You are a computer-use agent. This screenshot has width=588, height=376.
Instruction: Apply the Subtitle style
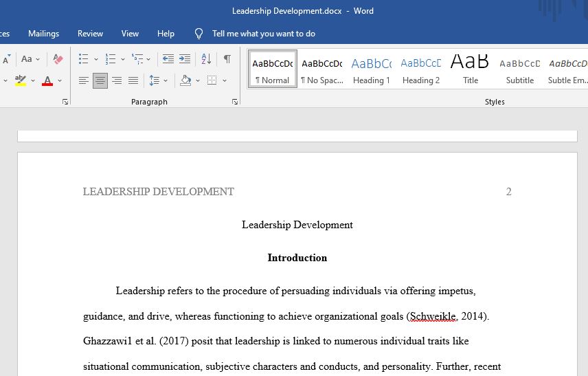point(520,69)
